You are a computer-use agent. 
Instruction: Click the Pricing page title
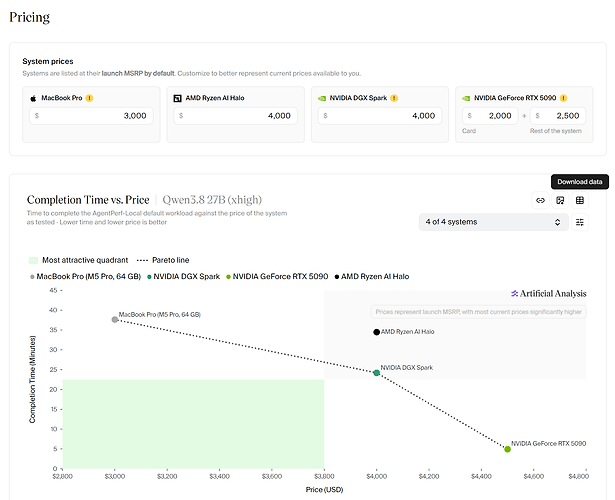(x=29, y=17)
